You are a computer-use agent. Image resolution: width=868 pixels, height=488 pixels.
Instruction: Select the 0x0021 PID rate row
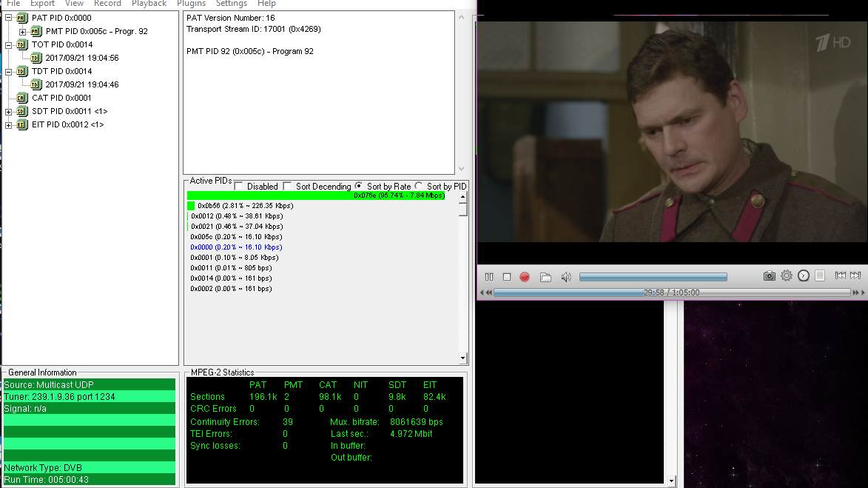tap(236, 227)
